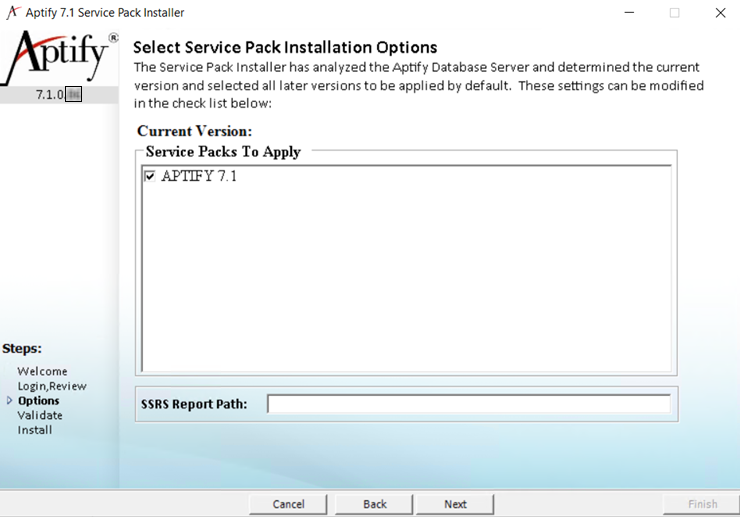Screen dimensions: 740x517
Task: Click the Aptify logo in the sidebar
Action: tap(59, 57)
